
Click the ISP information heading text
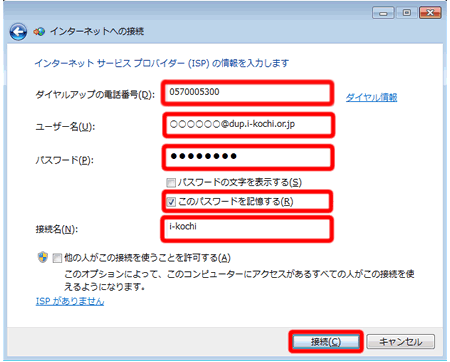pos(162,63)
